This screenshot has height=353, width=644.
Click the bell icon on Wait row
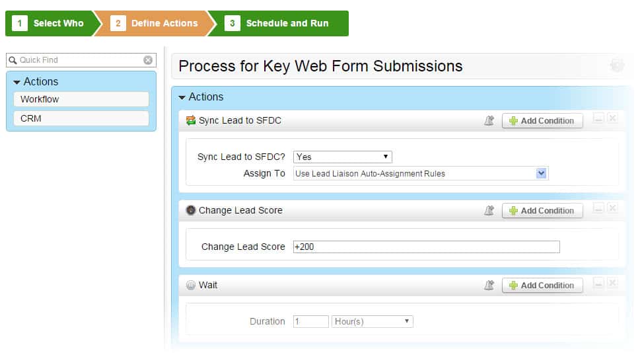tap(489, 285)
